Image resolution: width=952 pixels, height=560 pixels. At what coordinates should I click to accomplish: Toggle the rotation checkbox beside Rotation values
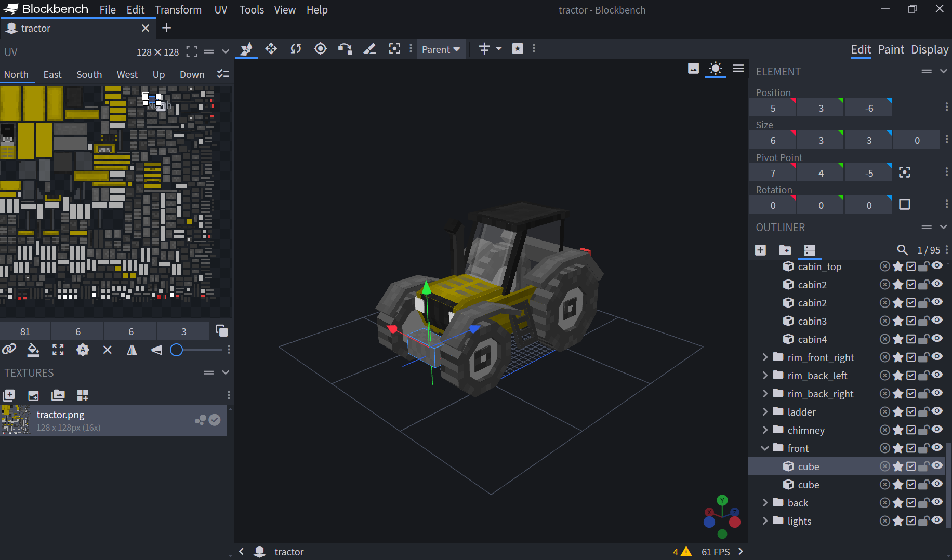905,205
